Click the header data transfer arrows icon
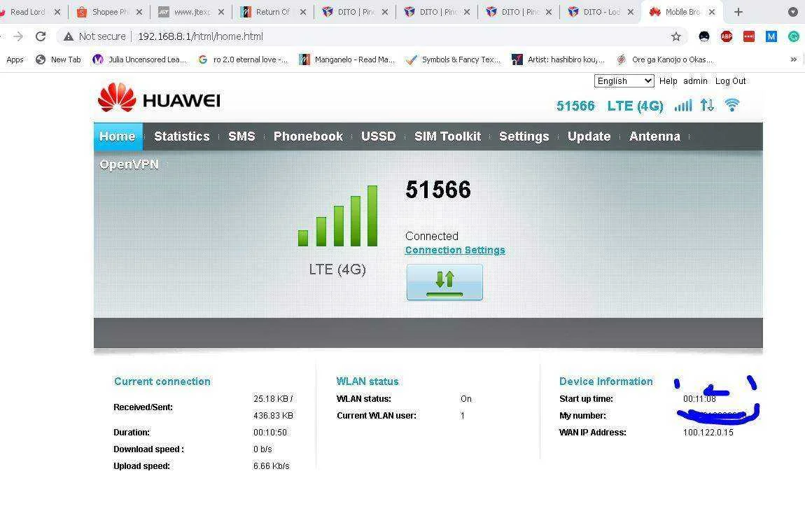 pyautogui.click(x=708, y=105)
